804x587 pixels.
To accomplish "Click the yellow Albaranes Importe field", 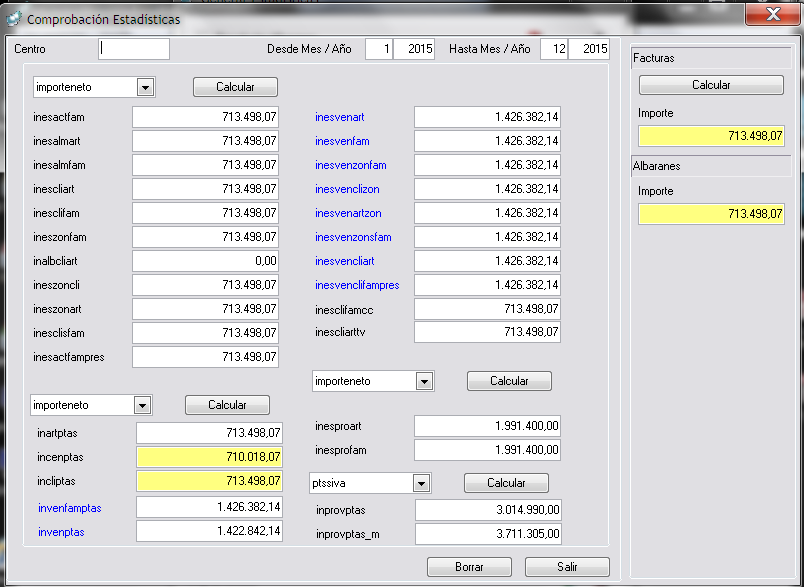I will tap(712, 214).
